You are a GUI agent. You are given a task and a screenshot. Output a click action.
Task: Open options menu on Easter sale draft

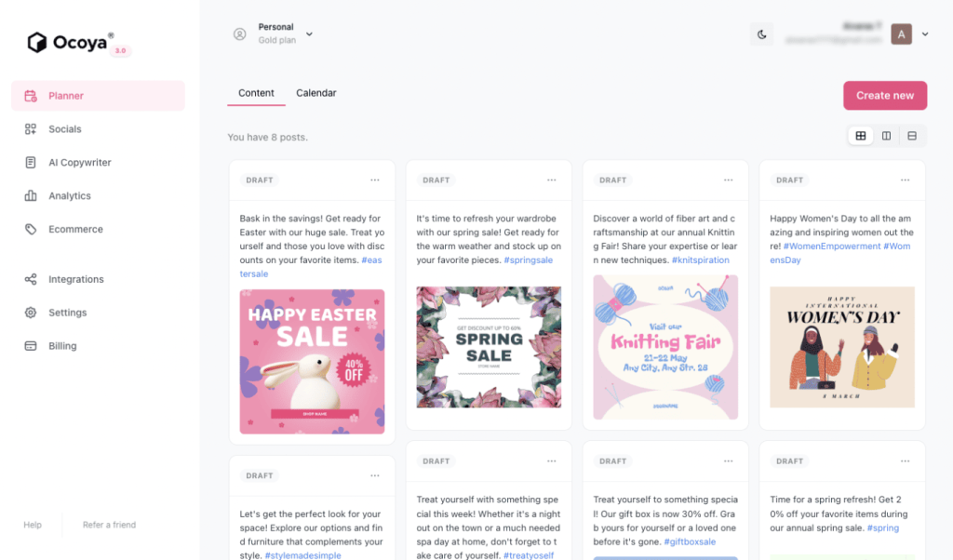[x=375, y=180]
